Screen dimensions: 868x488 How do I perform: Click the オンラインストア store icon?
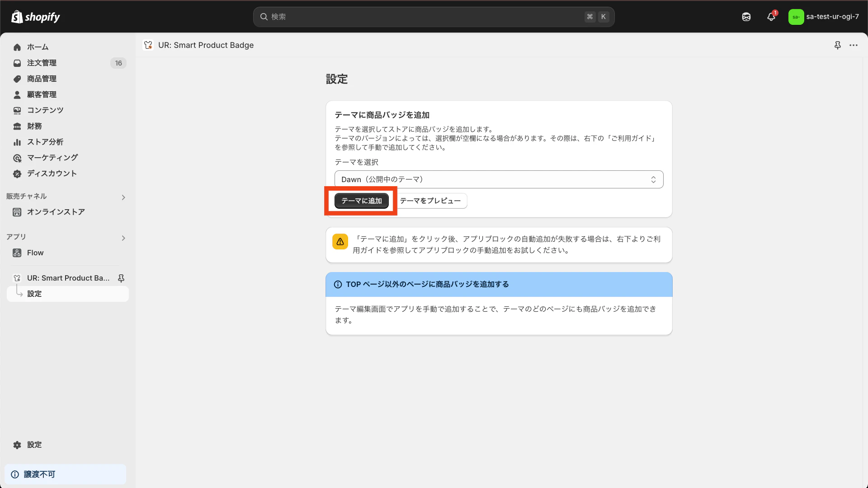tap(17, 212)
